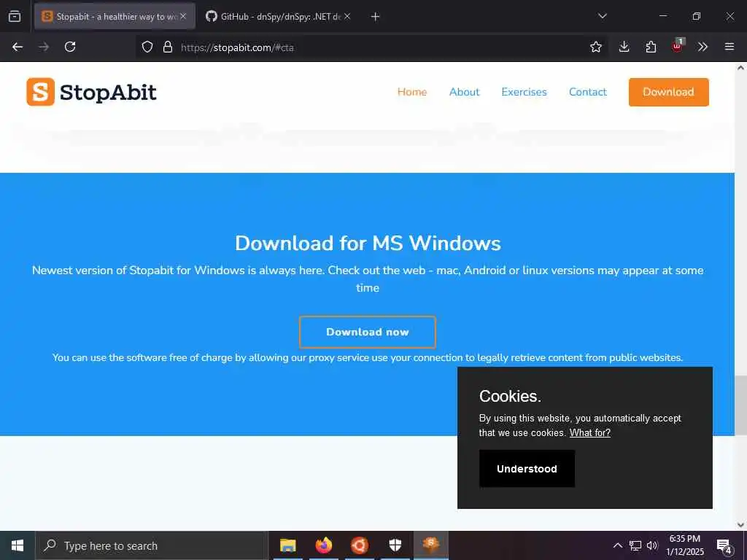Click the scrollbar down arrow
This screenshot has width=747, height=560.
(741, 525)
